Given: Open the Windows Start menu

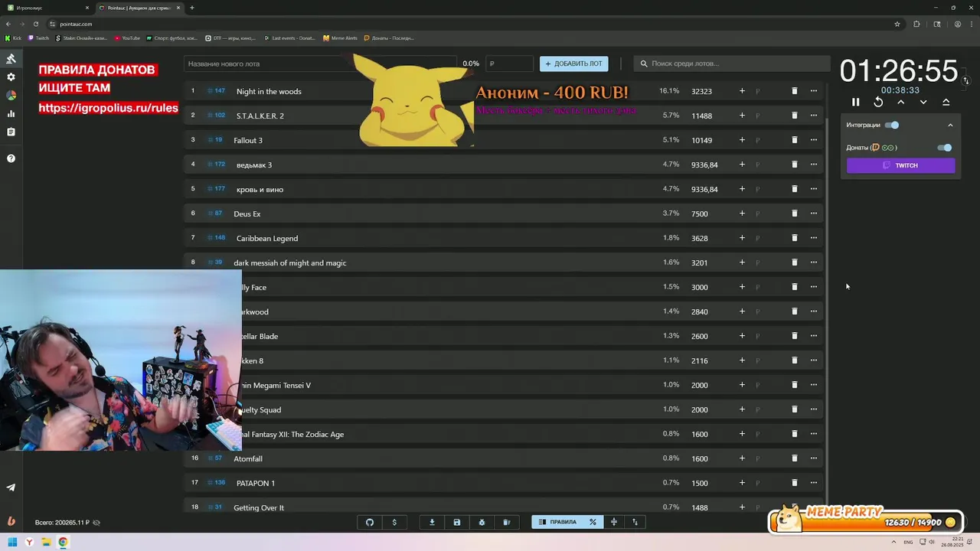Looking at the screenshot, I should click(11, 543).
